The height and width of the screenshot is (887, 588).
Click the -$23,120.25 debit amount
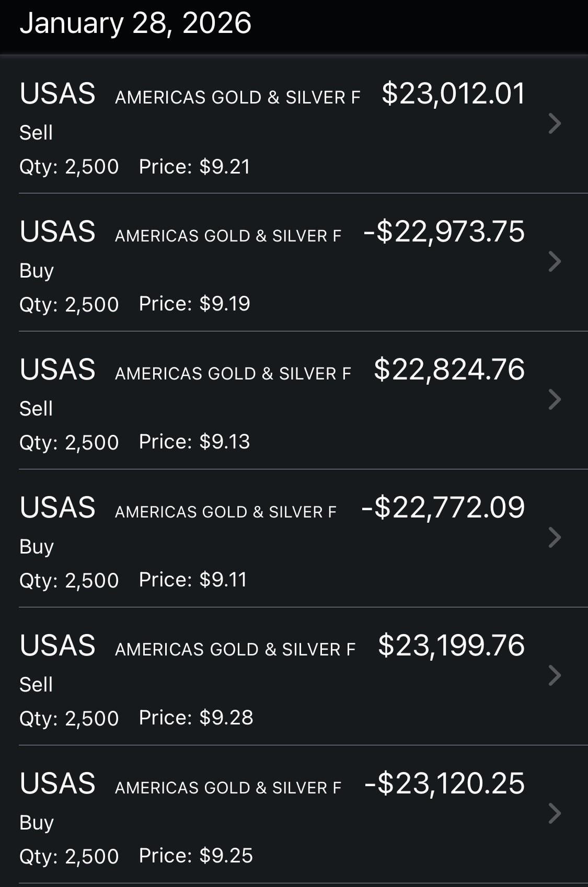[x=444, y=784]
